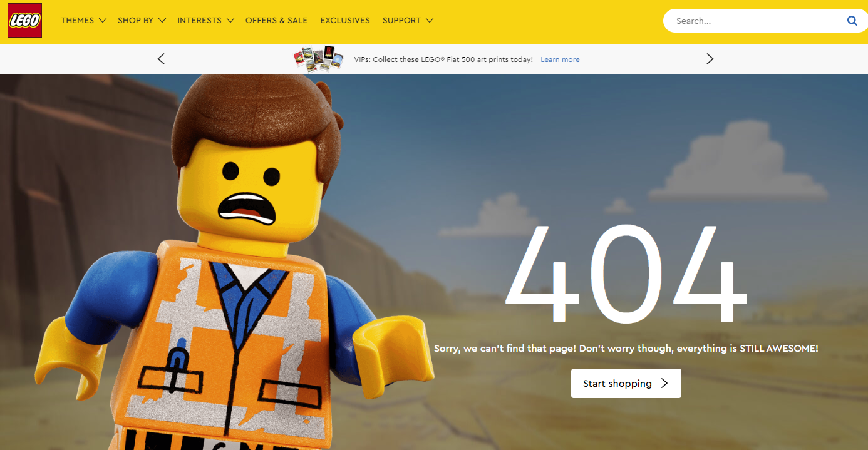Open the Learn more link
This screenshot has height=450, width=868.
click(x=560, y=59)
